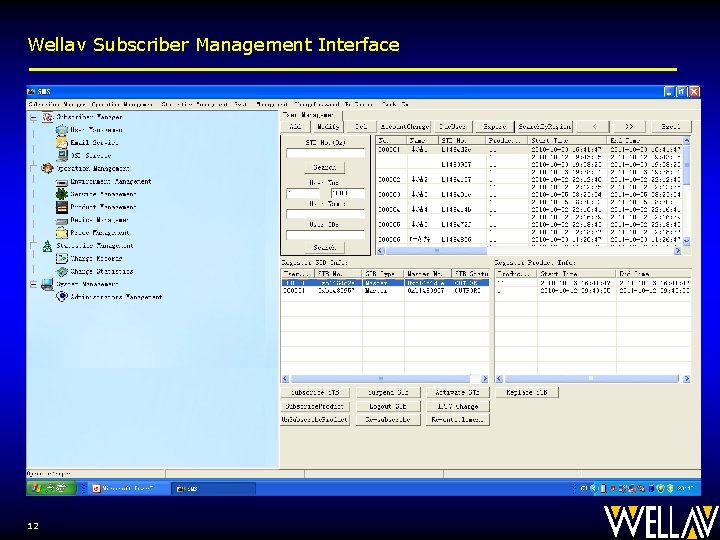
Task: Click the OSD Service computer icon
Action: click(x=62, y=156)
